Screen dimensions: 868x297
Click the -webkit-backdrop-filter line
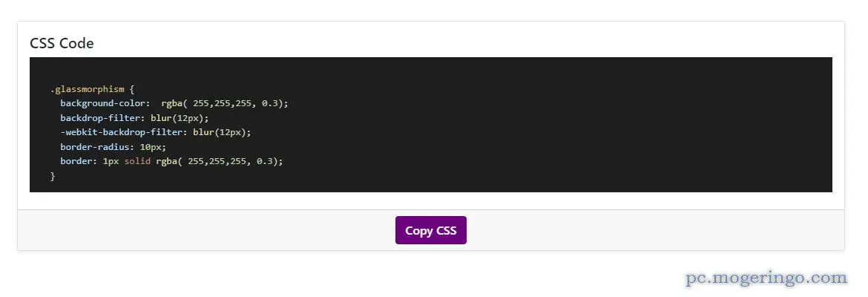(156, 132)
